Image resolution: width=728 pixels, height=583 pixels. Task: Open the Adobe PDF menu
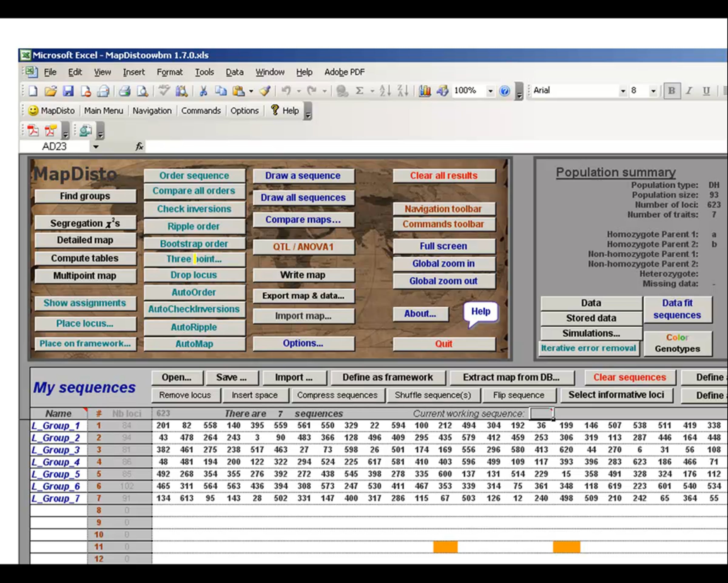pyautogui.click(x=344, y=72)
